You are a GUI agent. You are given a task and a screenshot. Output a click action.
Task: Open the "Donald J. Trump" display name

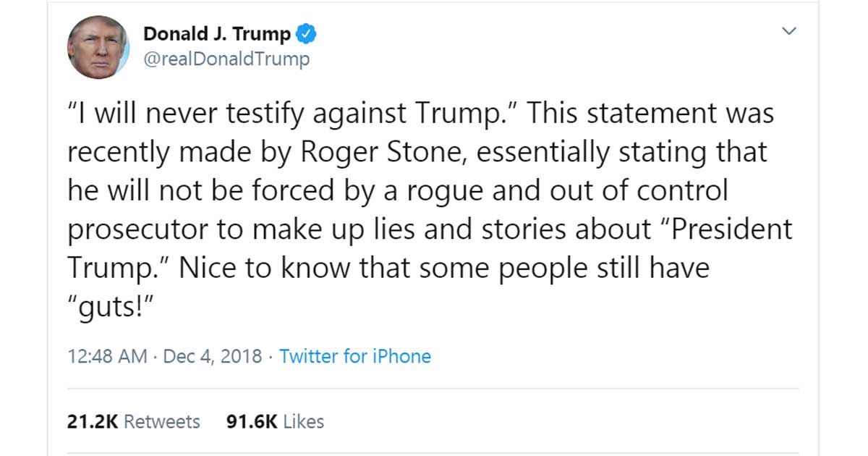point(217,34)
